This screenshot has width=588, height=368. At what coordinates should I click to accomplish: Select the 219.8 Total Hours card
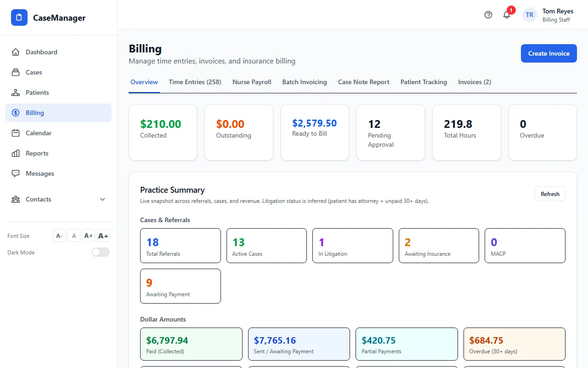[x=467, y=132]
